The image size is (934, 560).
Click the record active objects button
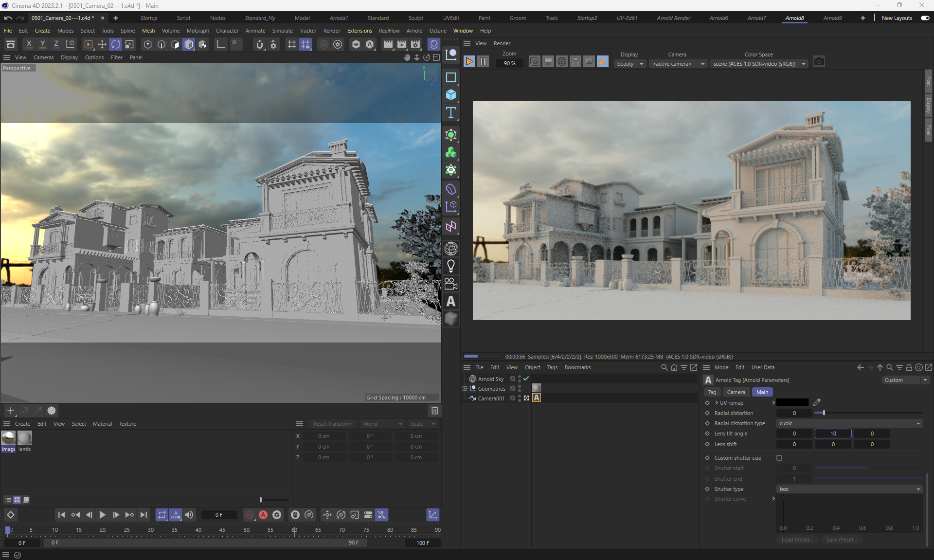tap(249, 515)
